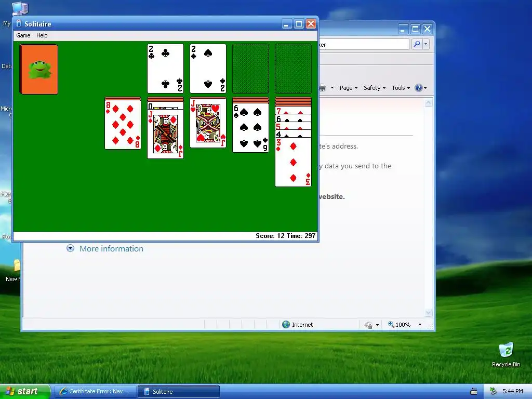The height and width of the screenshot is (399, 532).
Task: Close the browser window
Action: click(427, 29)
